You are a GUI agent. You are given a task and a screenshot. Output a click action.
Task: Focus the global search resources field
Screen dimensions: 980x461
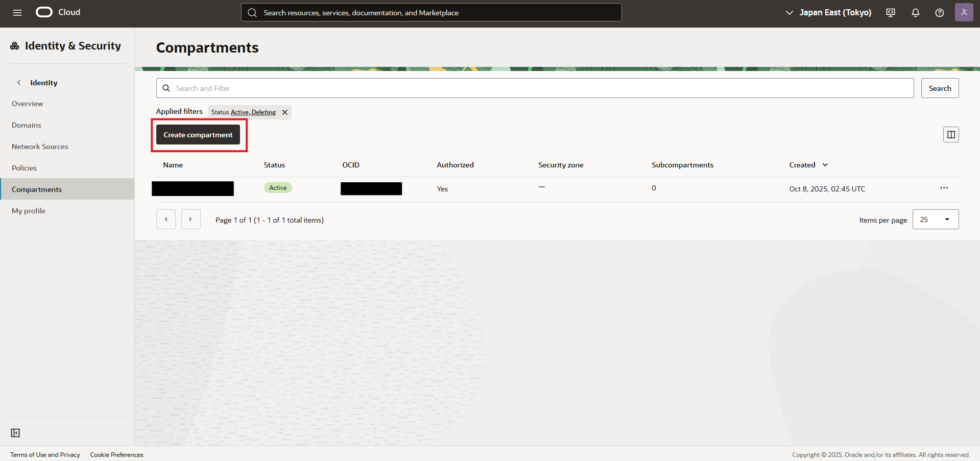pos(432,13)
